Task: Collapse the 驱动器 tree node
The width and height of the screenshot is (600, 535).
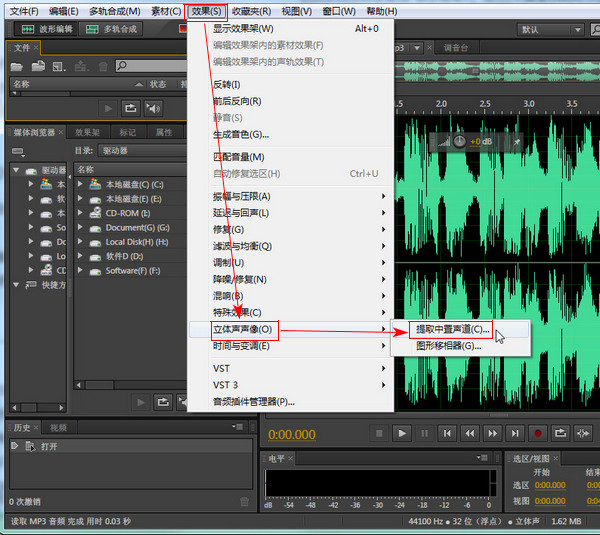Action: [16, 170]
